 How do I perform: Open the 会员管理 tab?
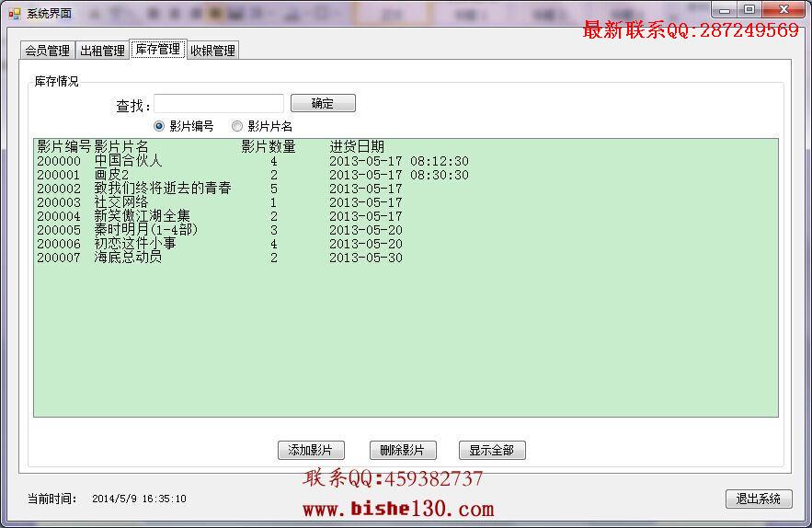coord(48,51)
